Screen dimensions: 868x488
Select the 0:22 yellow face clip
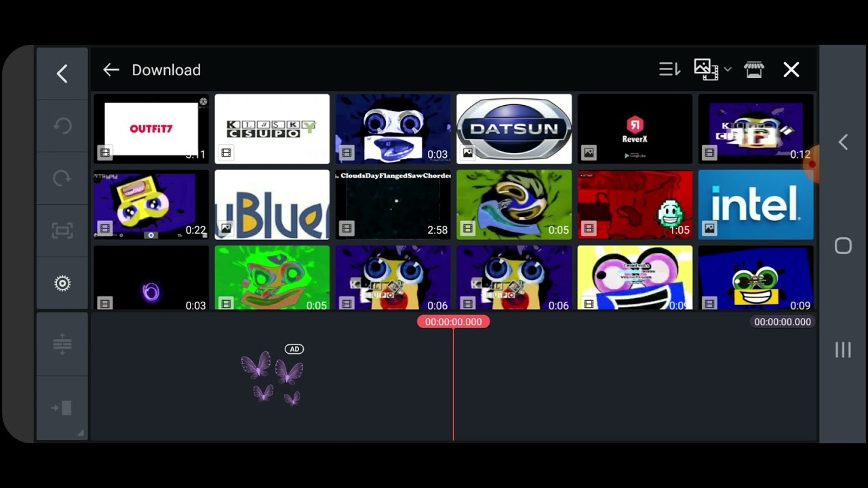coord(151,205)
